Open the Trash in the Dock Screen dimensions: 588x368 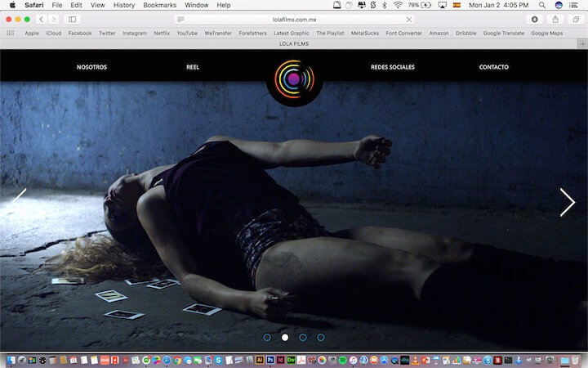[575, 361]
